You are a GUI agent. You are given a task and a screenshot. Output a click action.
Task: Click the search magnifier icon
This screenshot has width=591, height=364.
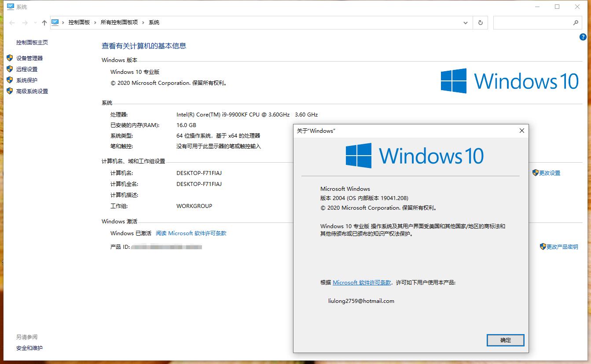coord(575,22)
